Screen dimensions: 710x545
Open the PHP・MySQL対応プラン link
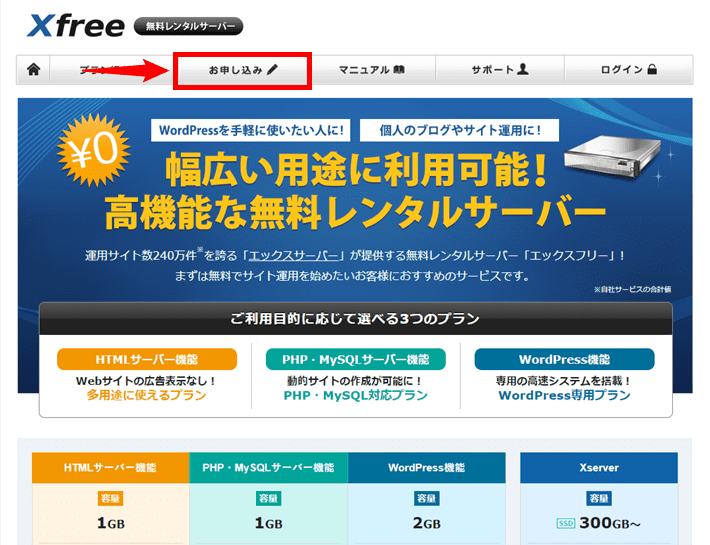(x=355, y=396)
